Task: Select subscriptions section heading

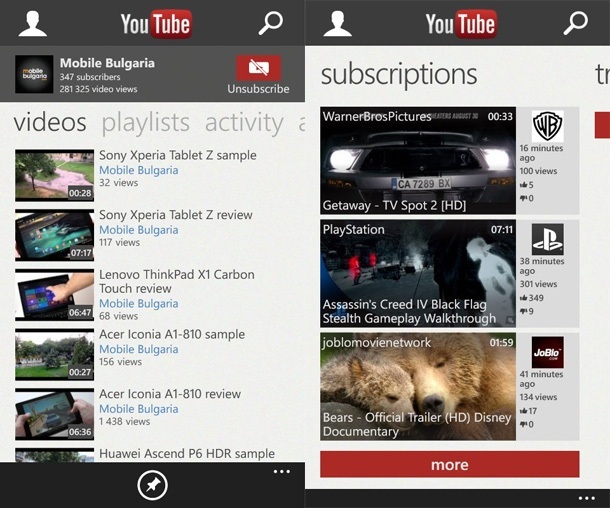Action: pyautogui.click(x=399, y=75)
